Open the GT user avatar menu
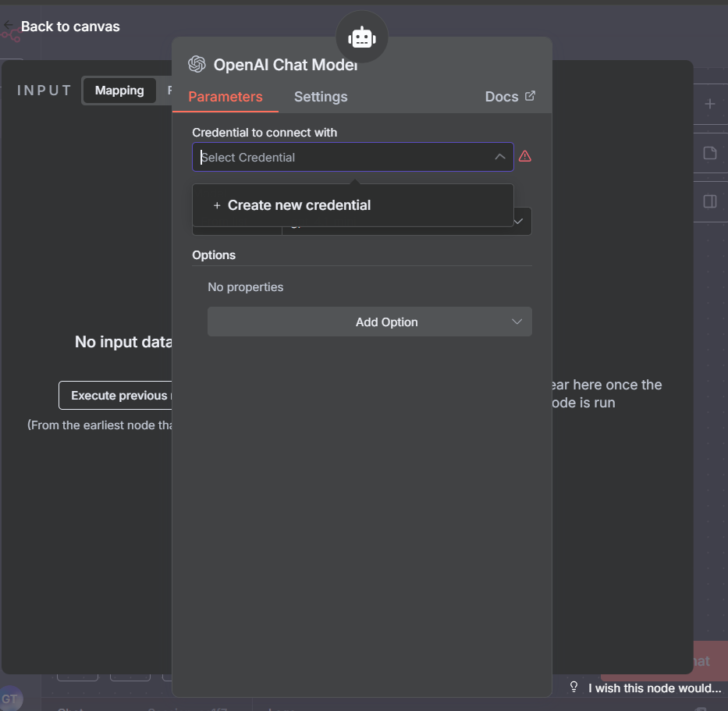This screenshot has height=711, width=728. pyautogui.click(x=9, y=699)
